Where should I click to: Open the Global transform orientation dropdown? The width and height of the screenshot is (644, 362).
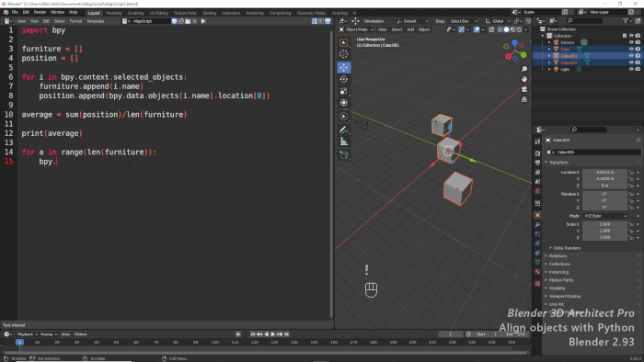tap(498, 21)
